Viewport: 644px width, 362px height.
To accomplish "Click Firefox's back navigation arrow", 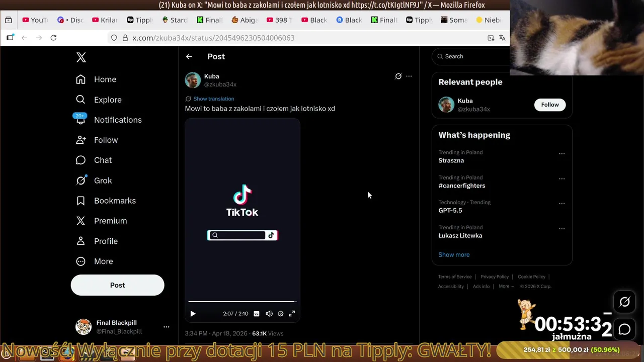I will [24, 38].
